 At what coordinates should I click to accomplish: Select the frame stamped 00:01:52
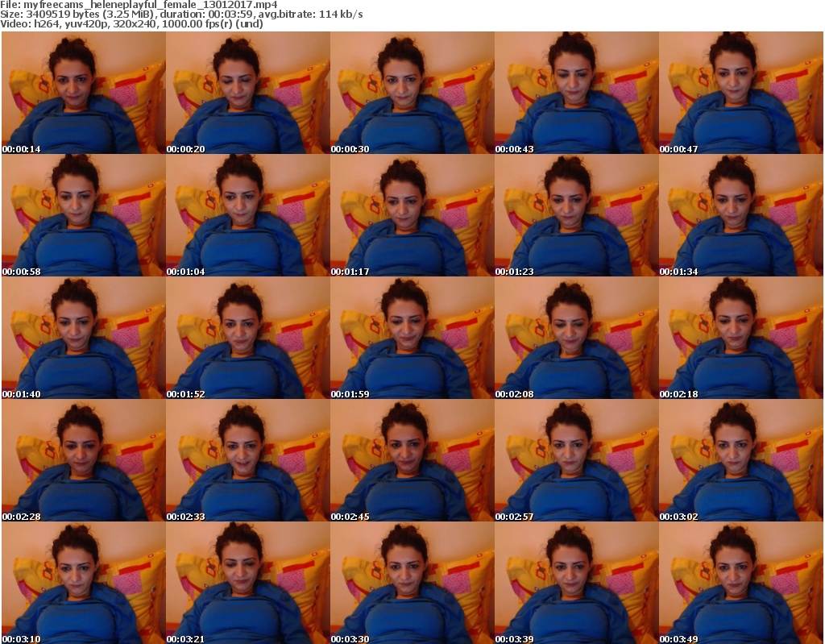tap(248, 338)
